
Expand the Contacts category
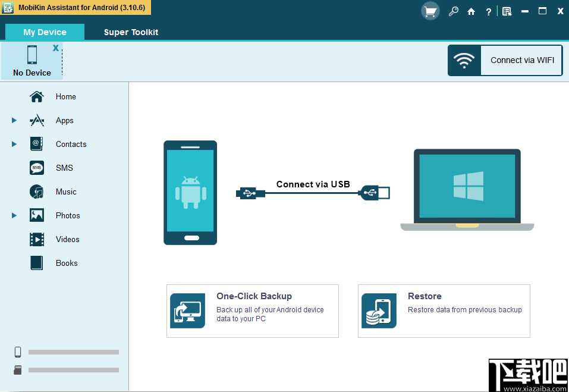click(x=14, y=144)
